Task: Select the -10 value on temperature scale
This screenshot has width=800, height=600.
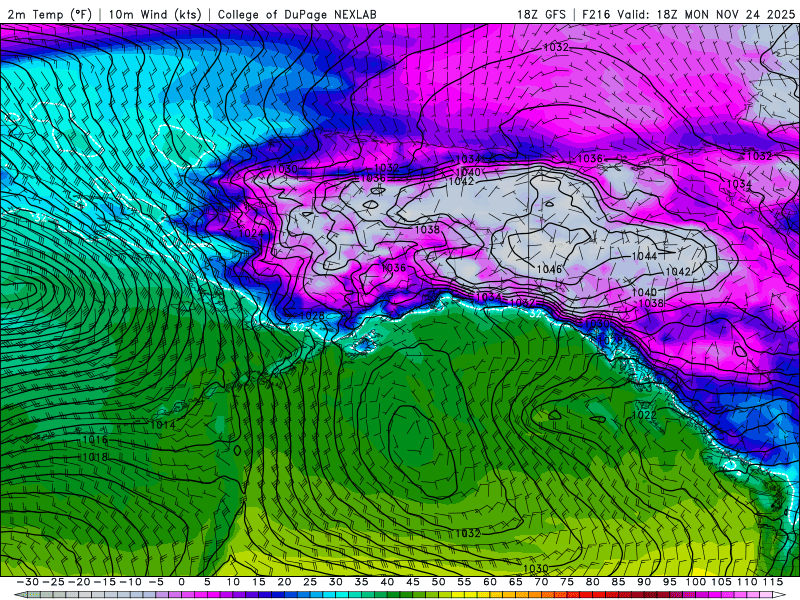Action: (130, 582)
